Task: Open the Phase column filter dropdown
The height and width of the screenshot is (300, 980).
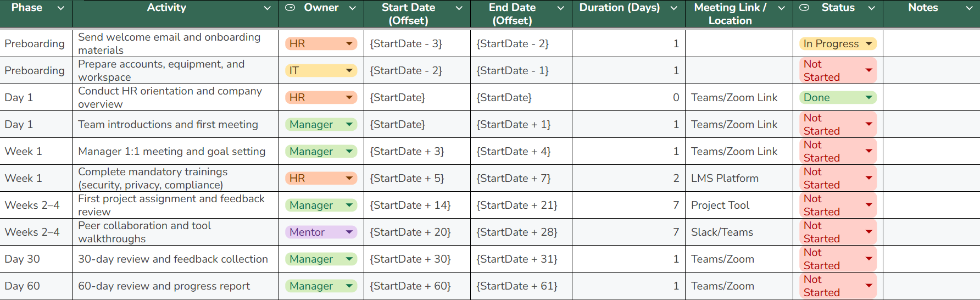Action: click(x=61, y=8)
